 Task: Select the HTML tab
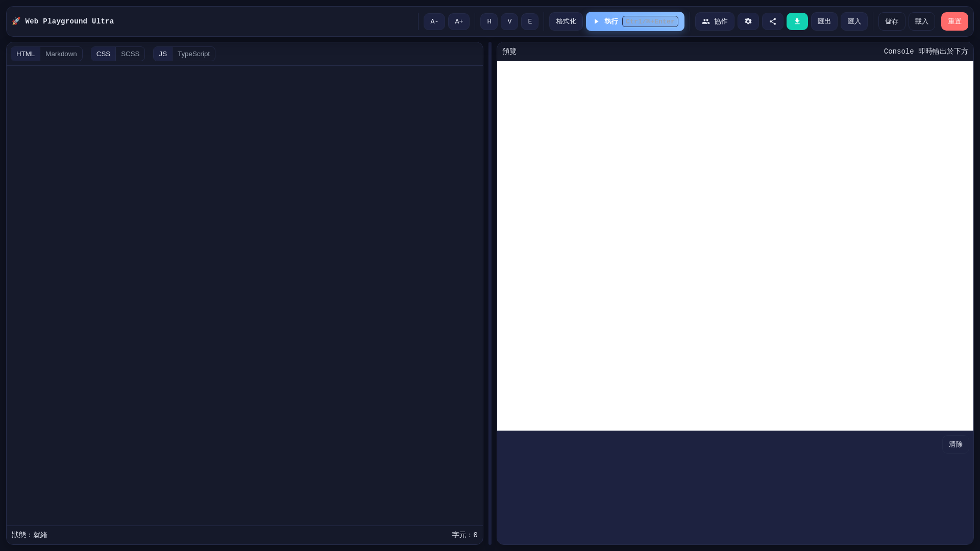click(26, 54)
